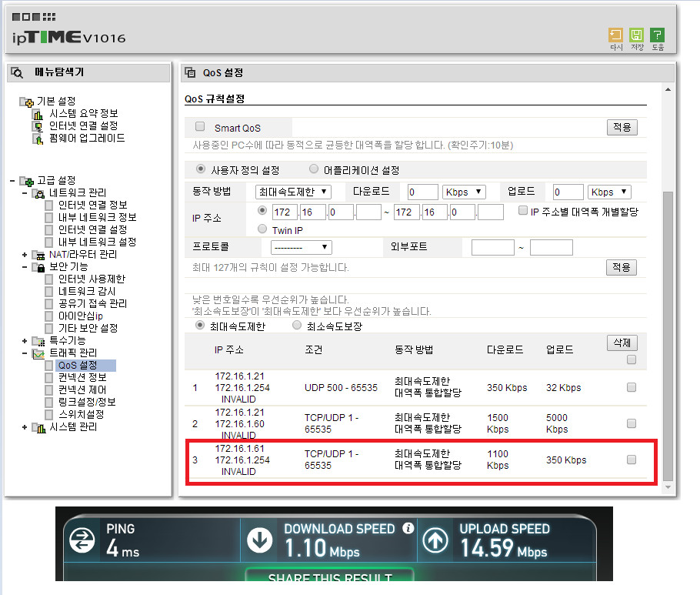Select the Twin IP radio button

[262, 229]
